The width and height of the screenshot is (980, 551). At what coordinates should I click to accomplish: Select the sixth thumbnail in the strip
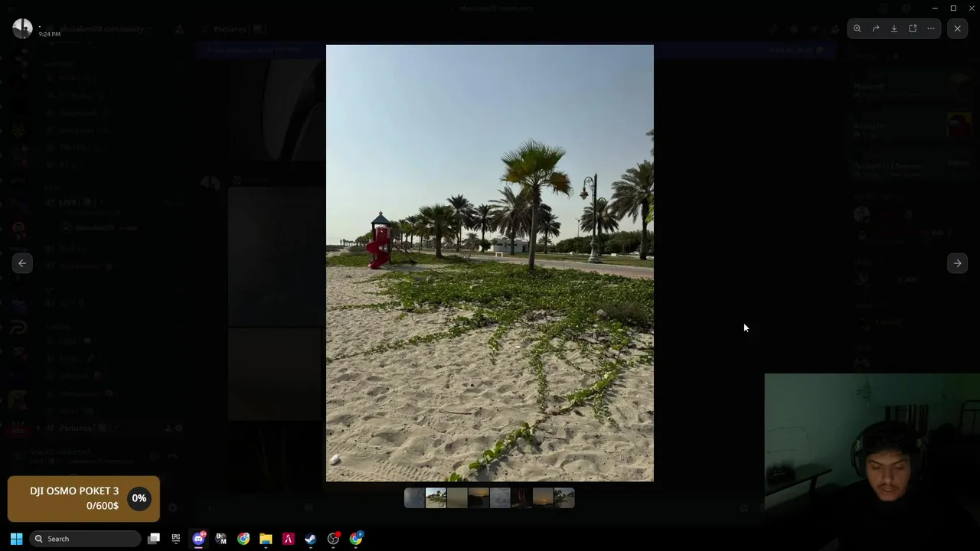click(x=521, y=498)
